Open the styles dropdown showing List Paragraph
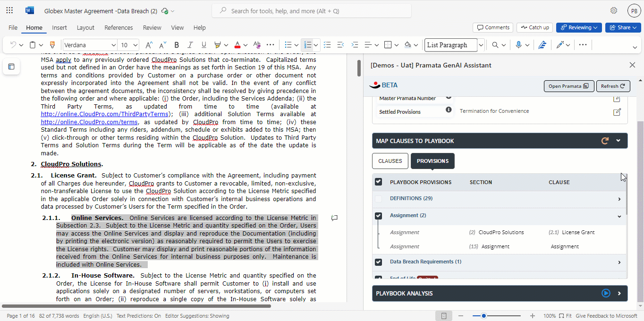 (481, 45)
